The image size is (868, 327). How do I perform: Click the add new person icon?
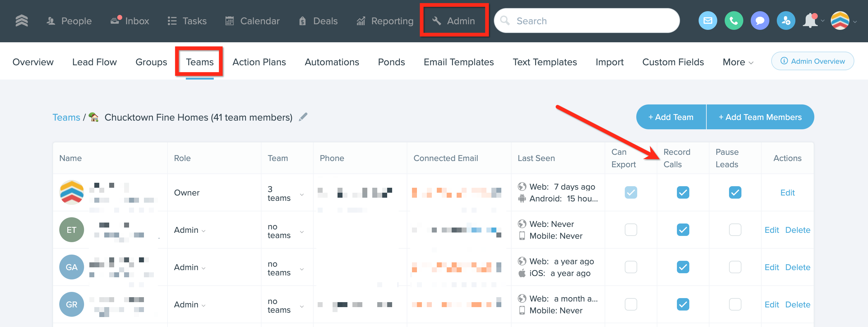785,21
